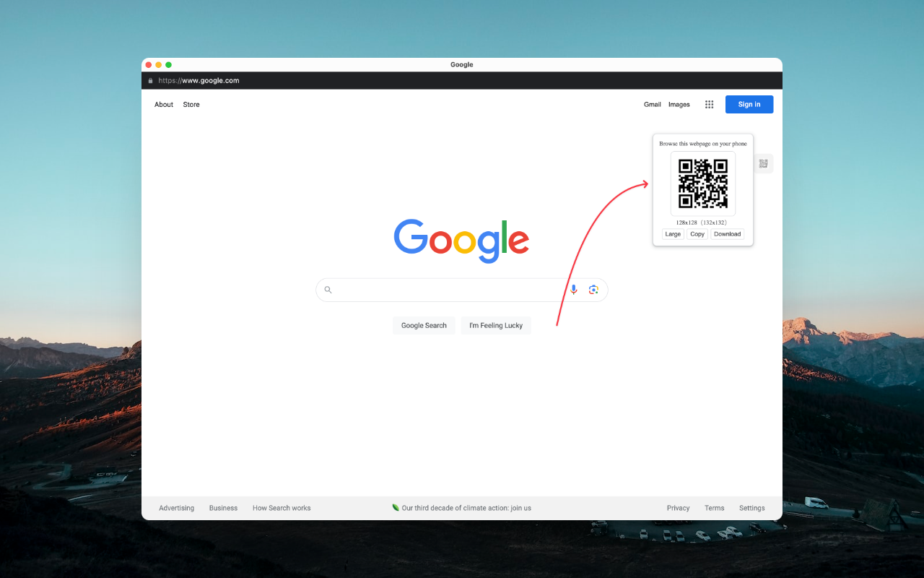The image size is (924, 578).
Task: Start voice search with microphone icon
Action: pos(574,290)
